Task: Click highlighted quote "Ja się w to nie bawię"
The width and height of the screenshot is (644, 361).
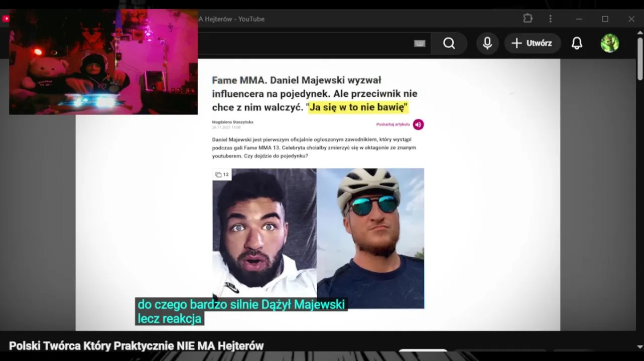Action: click(358, 107)
